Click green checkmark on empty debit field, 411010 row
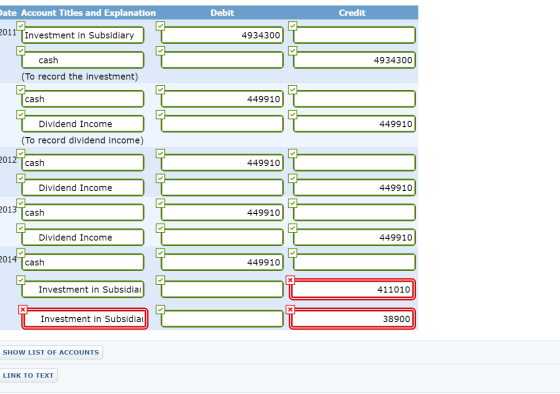 click(160, 280)
